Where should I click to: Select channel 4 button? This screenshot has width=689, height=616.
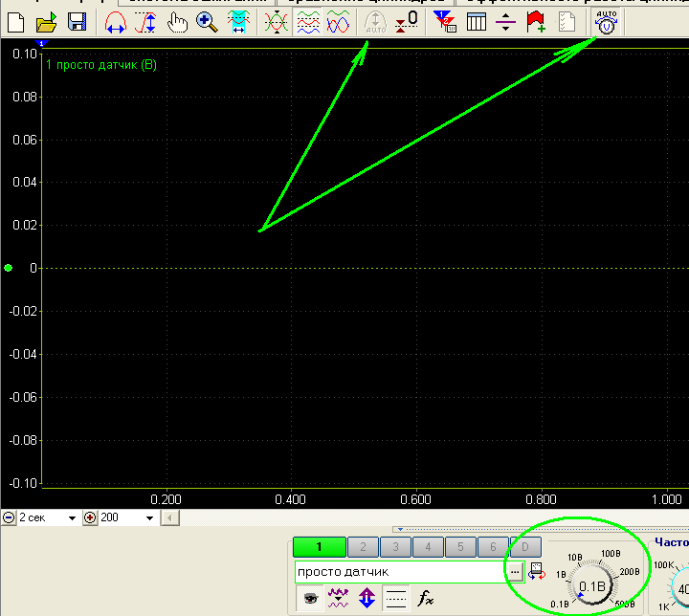pos(428,547)
